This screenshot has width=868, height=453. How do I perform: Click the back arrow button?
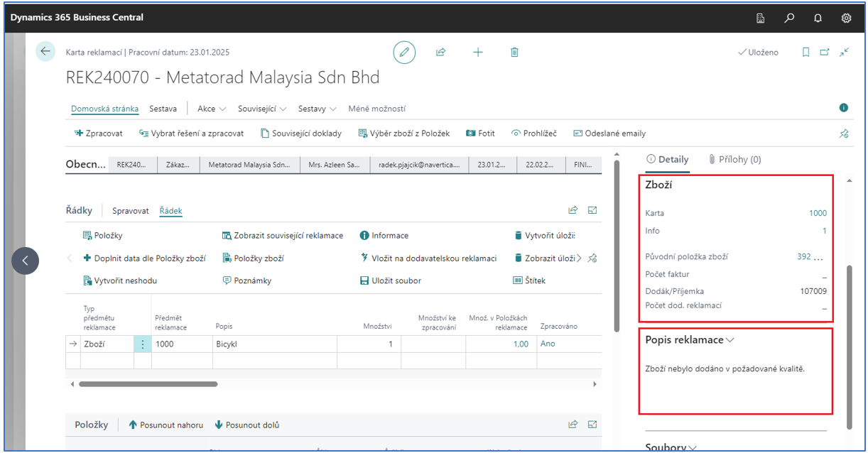coord(45,51)
